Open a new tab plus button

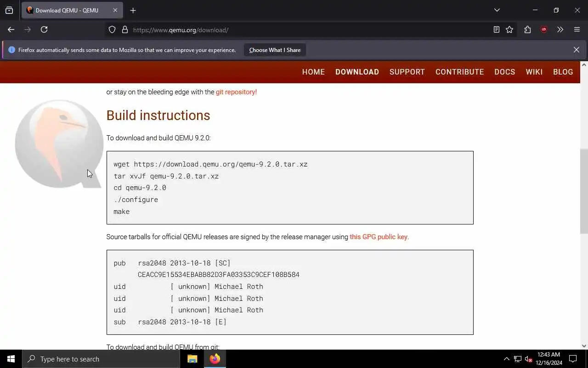point(133,10)
